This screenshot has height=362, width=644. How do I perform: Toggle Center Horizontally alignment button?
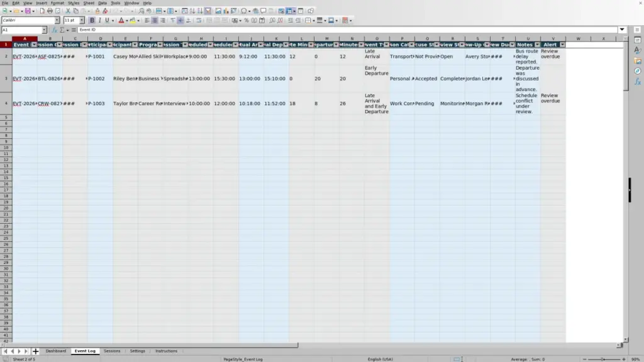(155, 21)
